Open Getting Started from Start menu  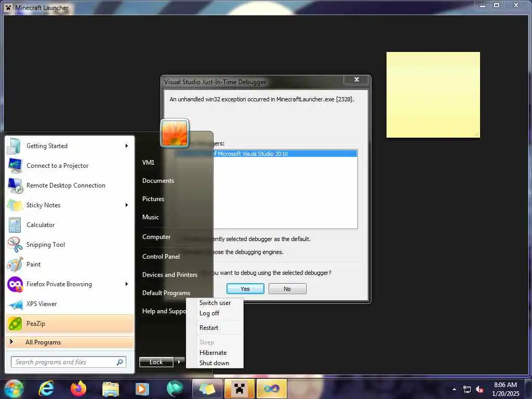(x=70, y=146)
